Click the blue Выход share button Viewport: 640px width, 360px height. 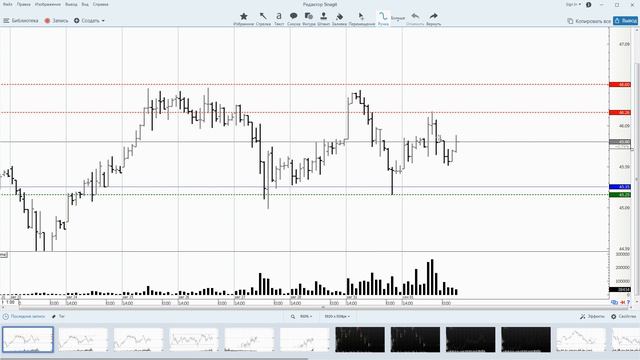(625, 20)
